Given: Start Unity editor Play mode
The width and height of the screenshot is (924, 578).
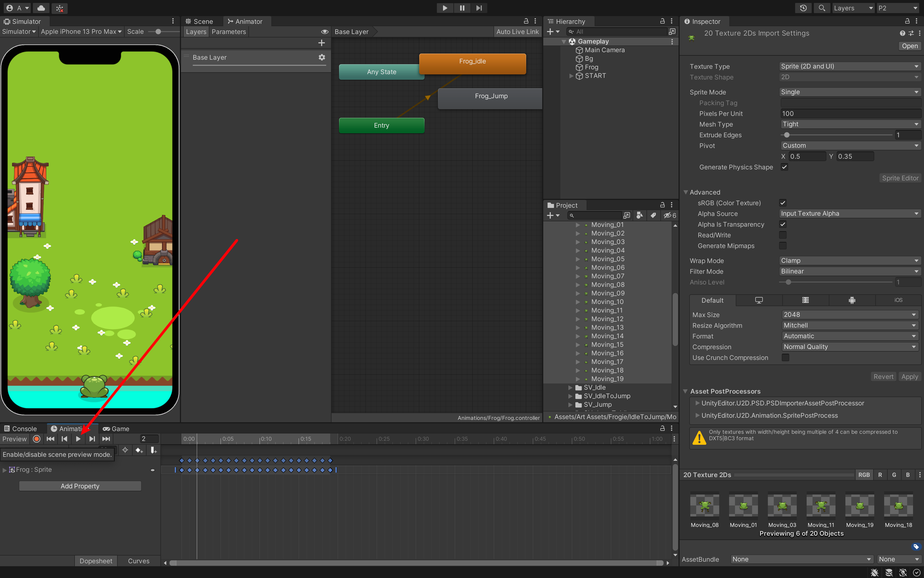Looking at the screenshot, I should click(445, 8).
